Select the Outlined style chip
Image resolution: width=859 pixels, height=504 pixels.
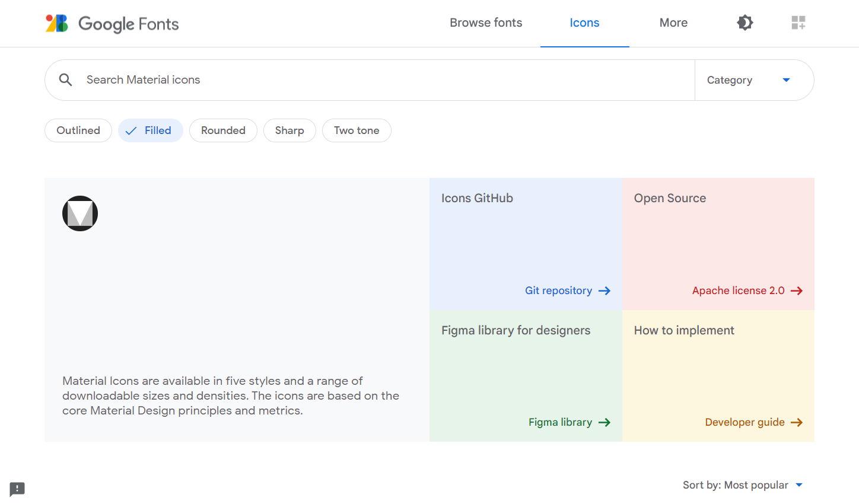pos(78,130)
